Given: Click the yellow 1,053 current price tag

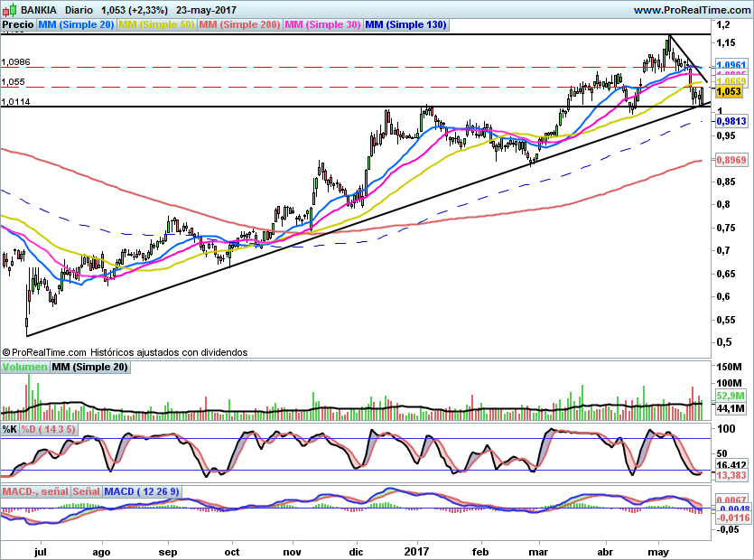Looking at the screenshot, I should coord(728,91).
